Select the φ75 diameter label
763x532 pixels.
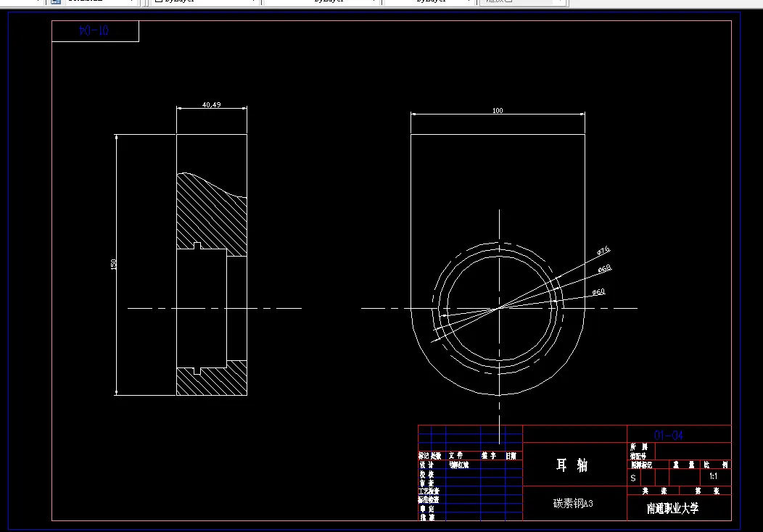click(603, 251)
